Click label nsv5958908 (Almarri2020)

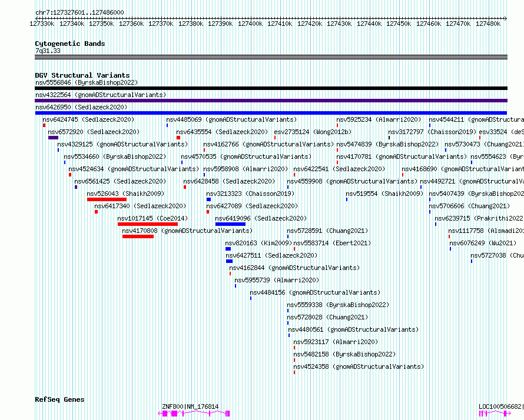246,169
